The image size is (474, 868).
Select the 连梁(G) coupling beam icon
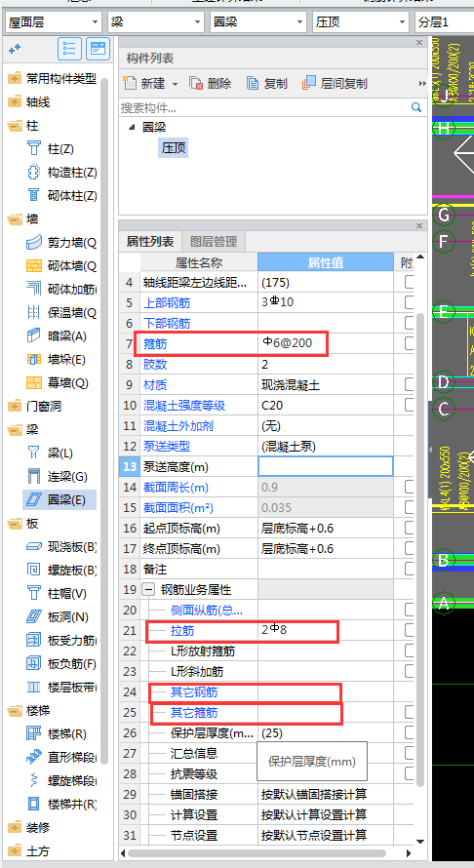tap(34, 477)
